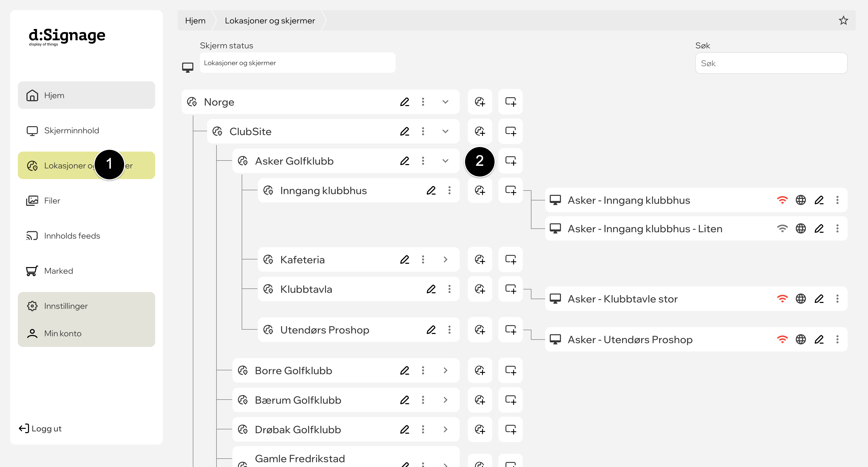The width and height of the screenshot is (868, 467).
Task: Add screen to Inngang klubbhus
Action: click(x=510, y=190)
